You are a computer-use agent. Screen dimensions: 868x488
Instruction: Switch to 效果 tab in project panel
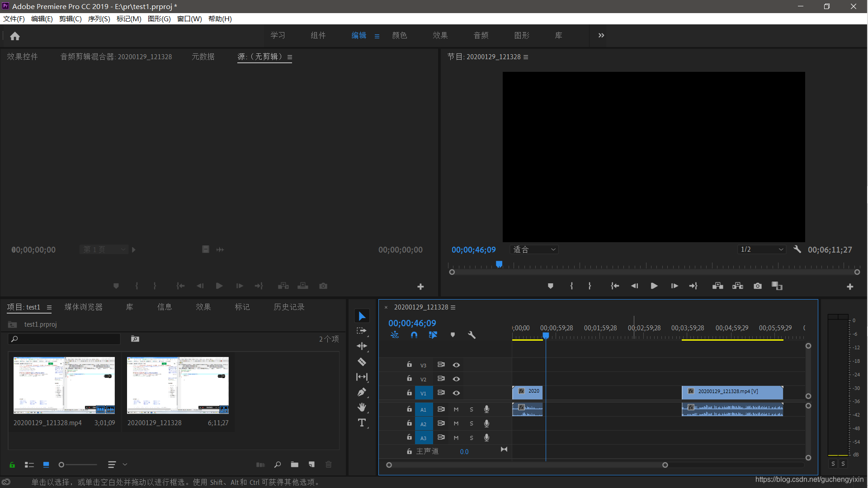coord(203,307)
